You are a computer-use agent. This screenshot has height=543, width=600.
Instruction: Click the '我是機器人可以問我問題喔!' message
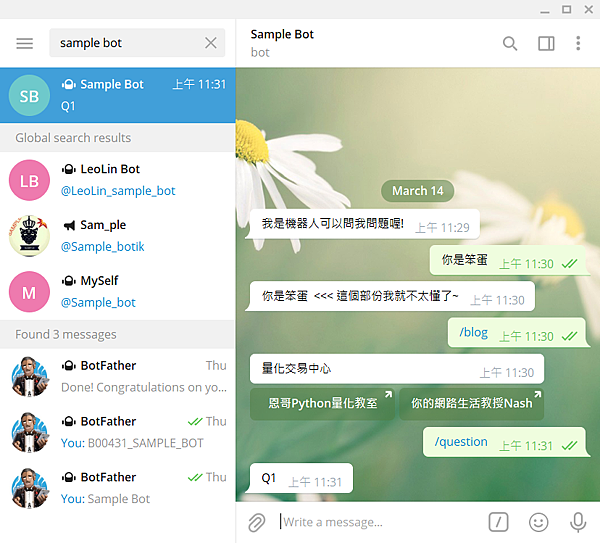click(364, 224)
